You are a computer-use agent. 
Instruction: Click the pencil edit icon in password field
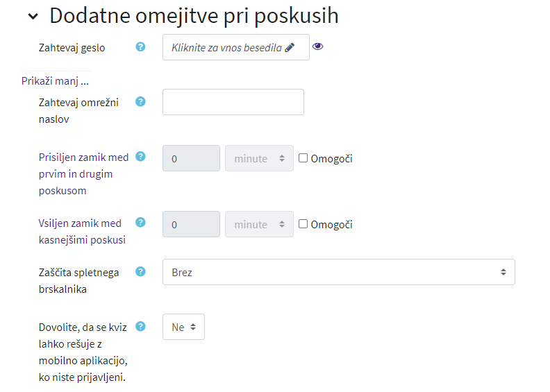pos(290,47)
